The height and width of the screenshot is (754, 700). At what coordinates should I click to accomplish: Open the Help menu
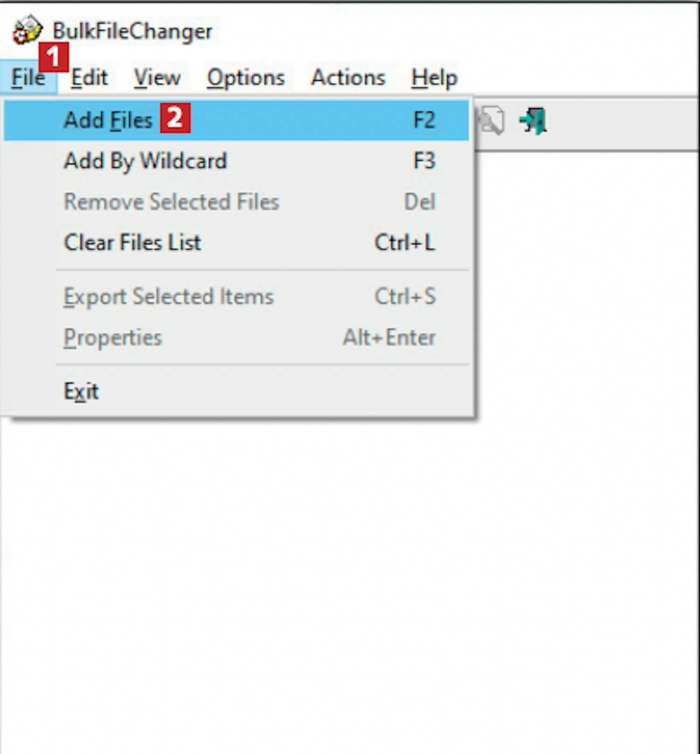coord(434,77)
